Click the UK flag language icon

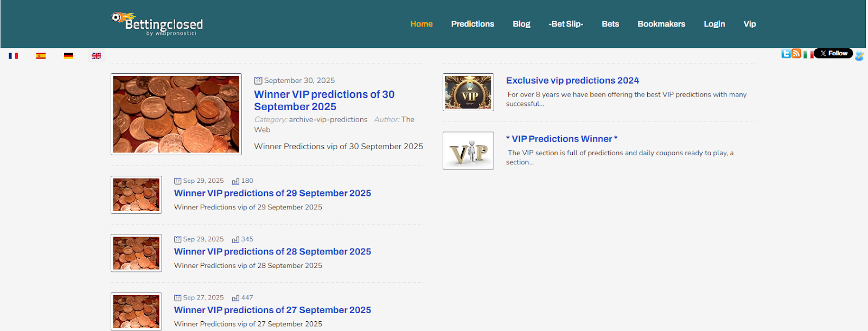[96, 56]
